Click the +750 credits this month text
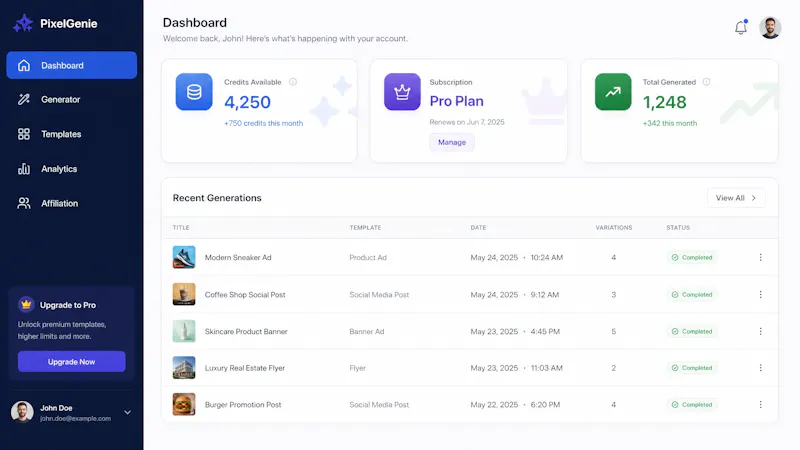The width and height of the screenshot is (800, 450). tap(263, 123)
